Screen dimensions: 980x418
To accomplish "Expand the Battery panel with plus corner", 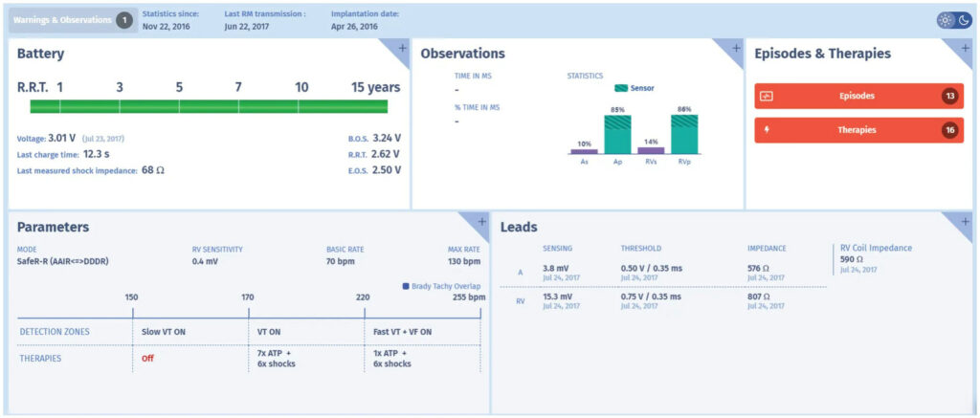I will point(401,48).
